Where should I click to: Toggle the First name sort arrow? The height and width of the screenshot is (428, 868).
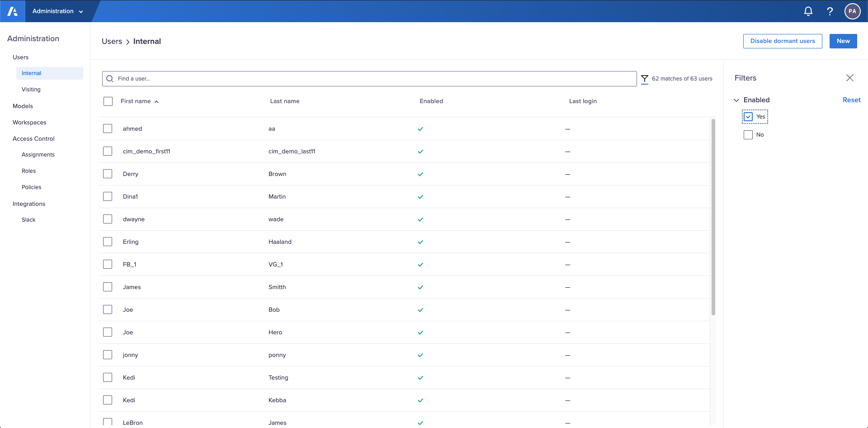point(156,101)
